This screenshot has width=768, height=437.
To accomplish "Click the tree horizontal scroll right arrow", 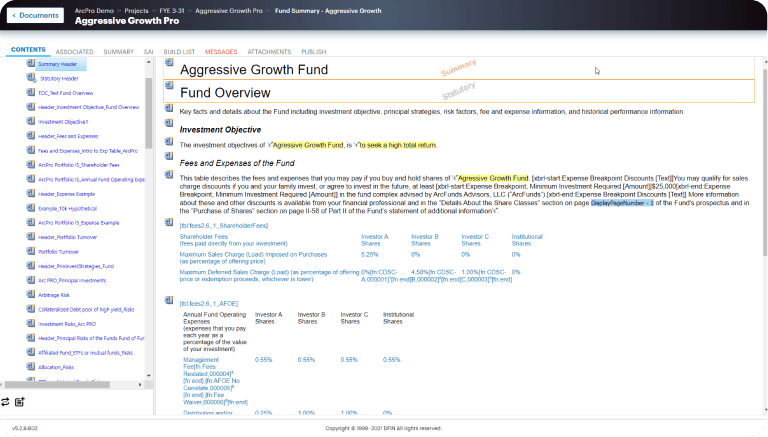I will coord(141,385).
